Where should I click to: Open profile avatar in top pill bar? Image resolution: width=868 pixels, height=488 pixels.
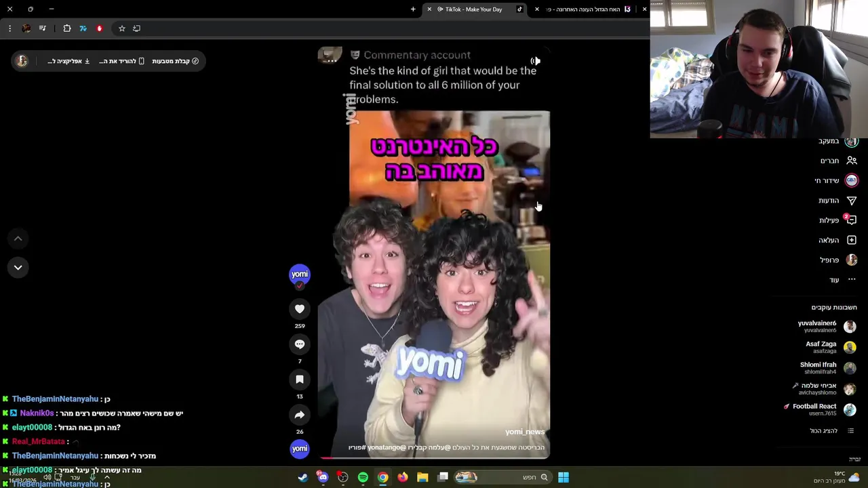(22, 61)
